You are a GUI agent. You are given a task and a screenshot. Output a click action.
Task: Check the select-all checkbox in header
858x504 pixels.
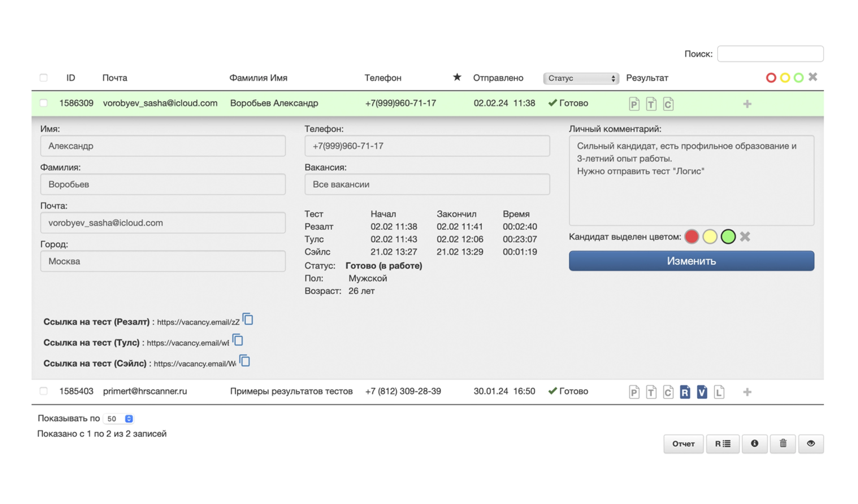click(44, 78)
